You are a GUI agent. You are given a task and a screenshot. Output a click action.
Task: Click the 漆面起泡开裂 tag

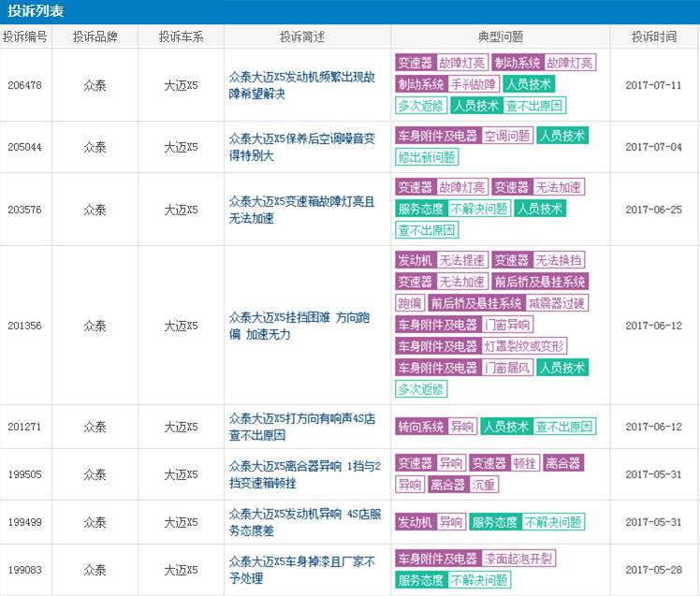[518, 559]
